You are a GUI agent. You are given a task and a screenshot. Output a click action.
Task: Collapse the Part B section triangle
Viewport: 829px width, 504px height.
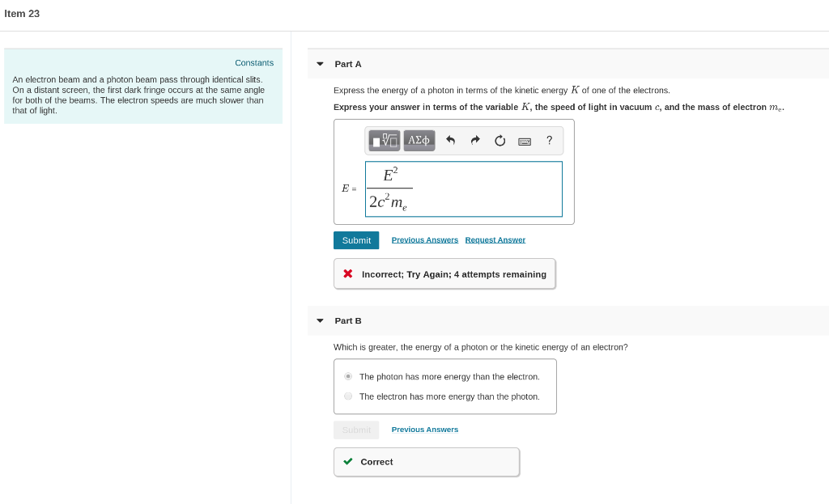pyautogui.click(x=320, y=320)
